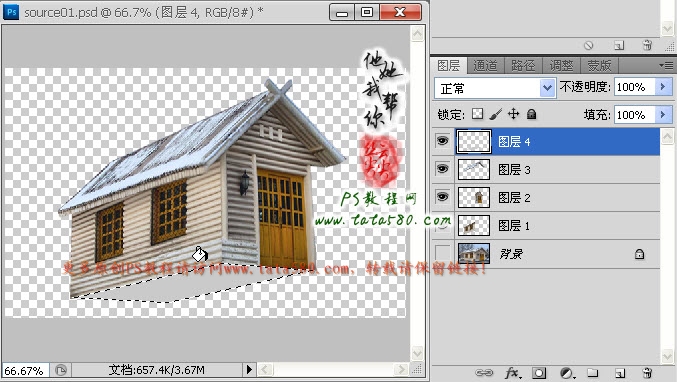
Task: Click the 66.67% zoom field
Action: point(25,370)
